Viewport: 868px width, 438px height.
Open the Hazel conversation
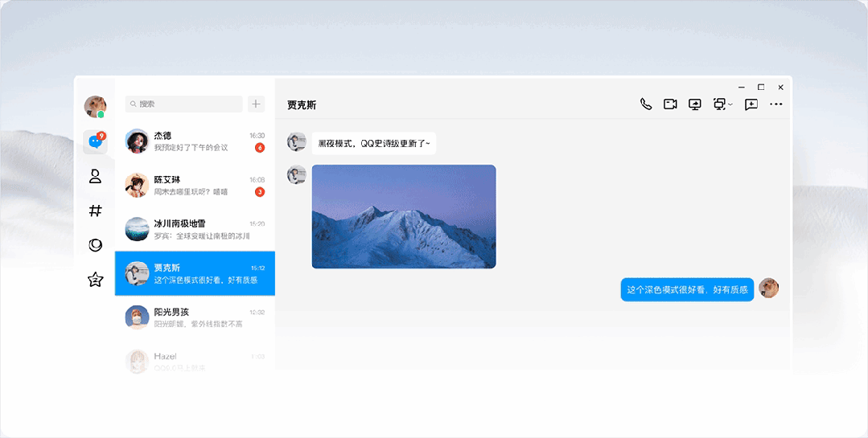click(x=195, y=361)
